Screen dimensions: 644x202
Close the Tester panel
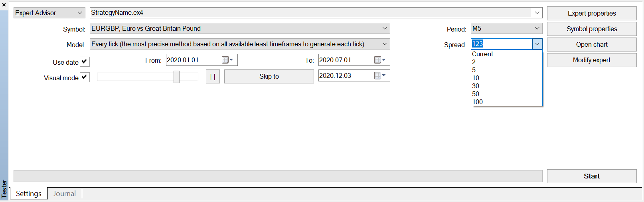pos(4,5)
